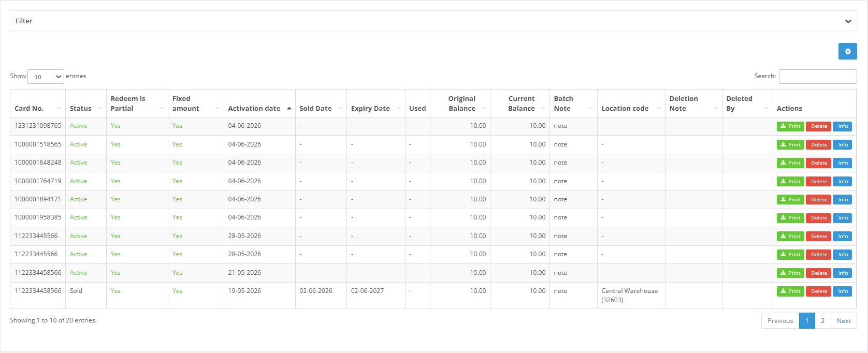Open Info for card 1000001894171
Viewport: 868px width, 353px height.
843,200
